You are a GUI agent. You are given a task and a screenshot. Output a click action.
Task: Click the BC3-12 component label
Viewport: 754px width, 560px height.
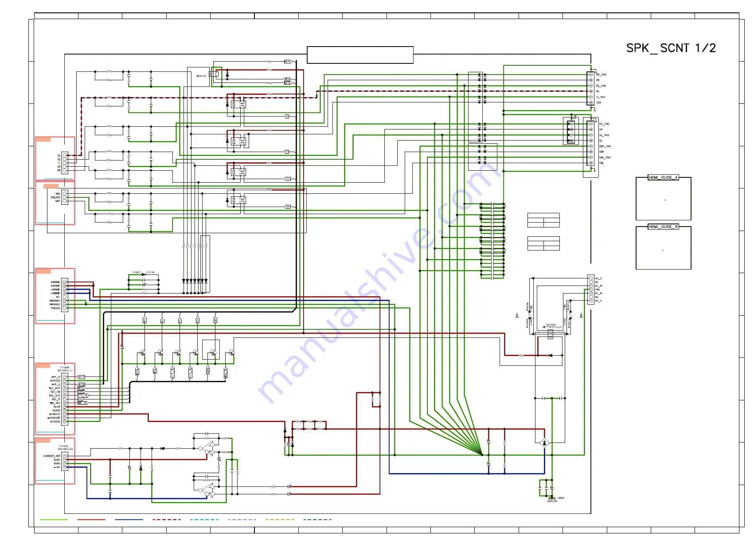pos(201,76)
